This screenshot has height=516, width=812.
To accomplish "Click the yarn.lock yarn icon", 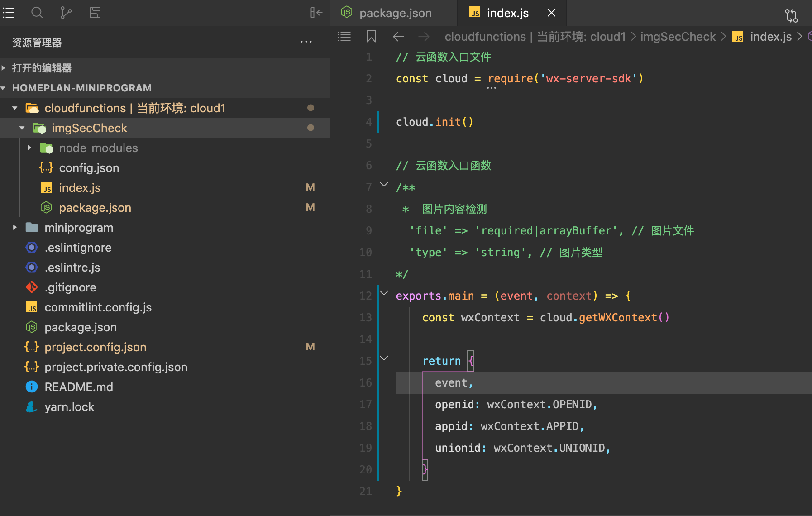I will tap(32, 407).
